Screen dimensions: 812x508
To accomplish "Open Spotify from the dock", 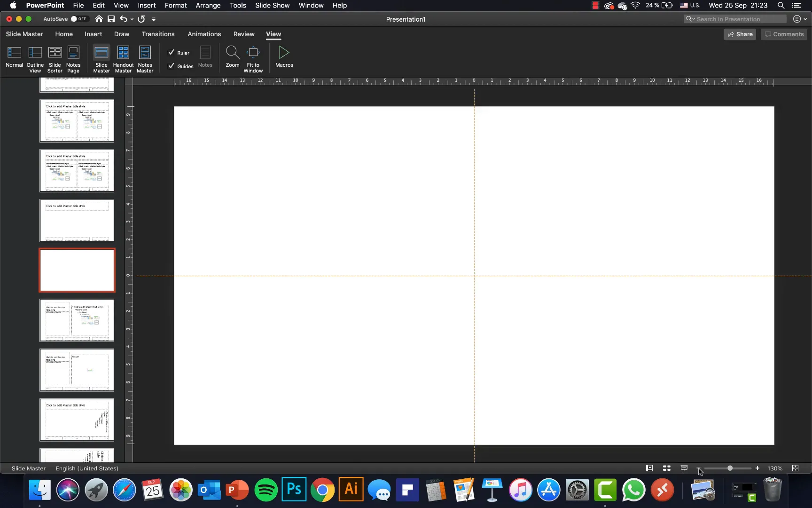I will coord(266,490).
